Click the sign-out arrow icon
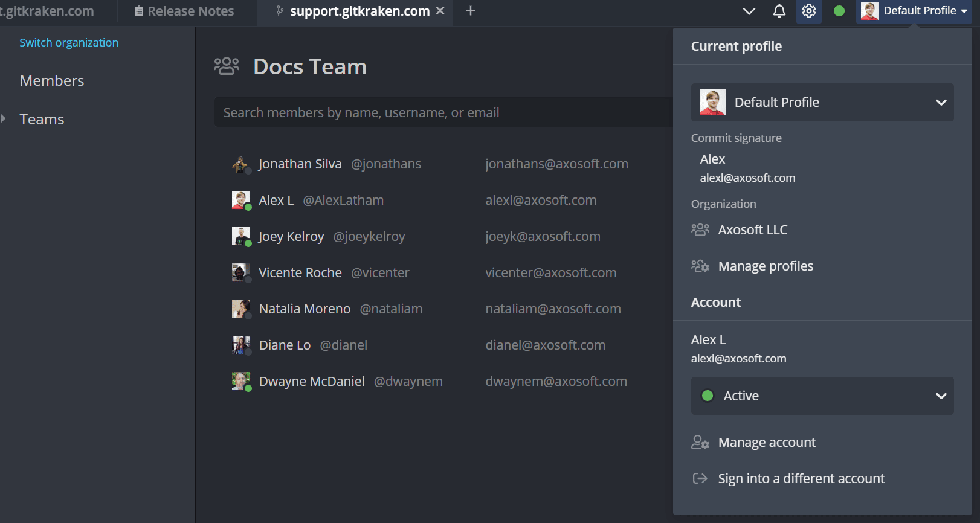This screenshot has width=980, height=523. pos(700,479)
